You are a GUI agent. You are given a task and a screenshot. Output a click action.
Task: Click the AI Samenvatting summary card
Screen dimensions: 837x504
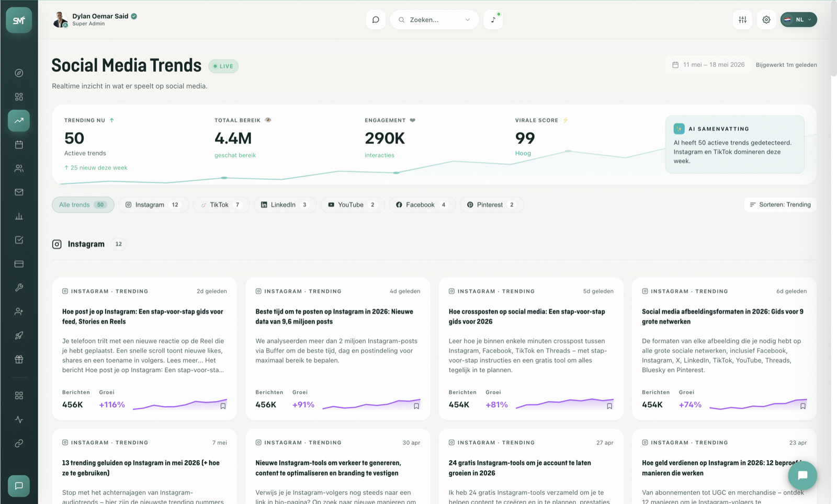tap(735, 144)
